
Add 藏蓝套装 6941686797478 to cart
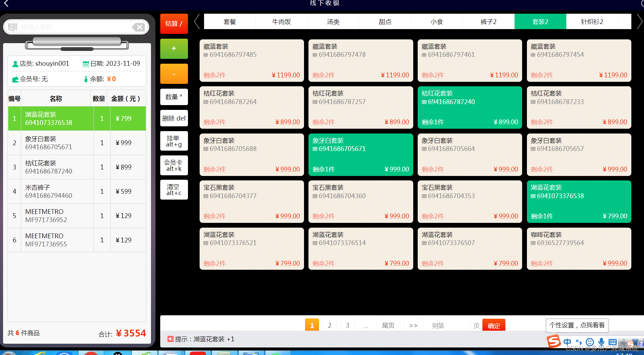tap(361, 61)
